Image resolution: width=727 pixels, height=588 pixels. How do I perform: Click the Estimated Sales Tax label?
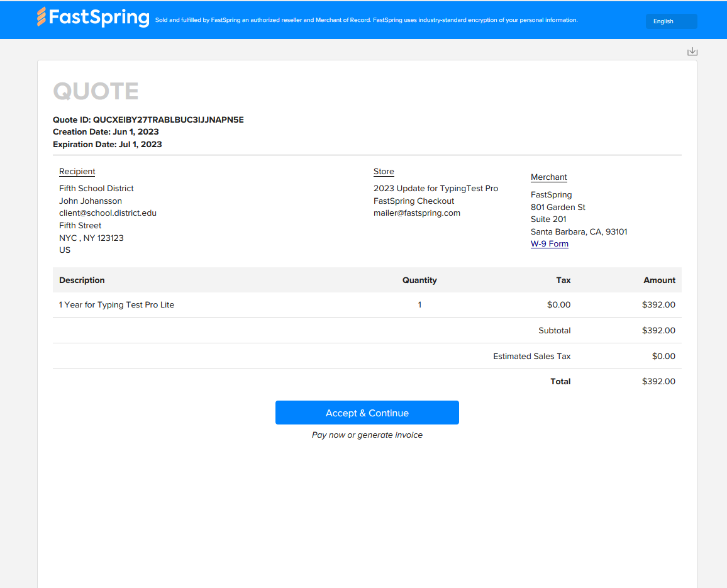coord(531,357)
